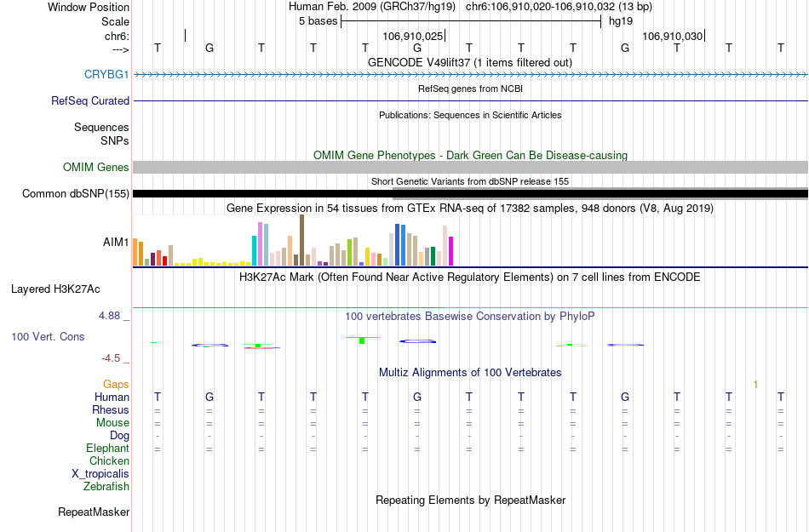The image size is (809, 532).
Task: Open 'RefSeq genes from NCBI' title
Action: coord(470,89)
